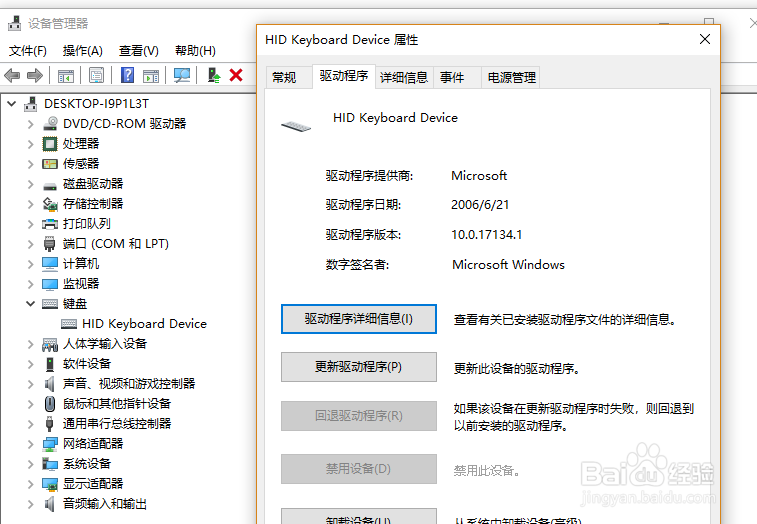Screen dimensions: 757x524
Task: Click the printer icon for print queues
Action: (x=50, y=224)
